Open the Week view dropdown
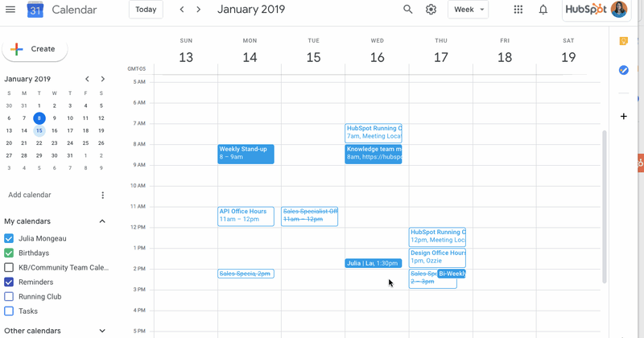This screenshot has width=644, height=338. click(469, 10)
